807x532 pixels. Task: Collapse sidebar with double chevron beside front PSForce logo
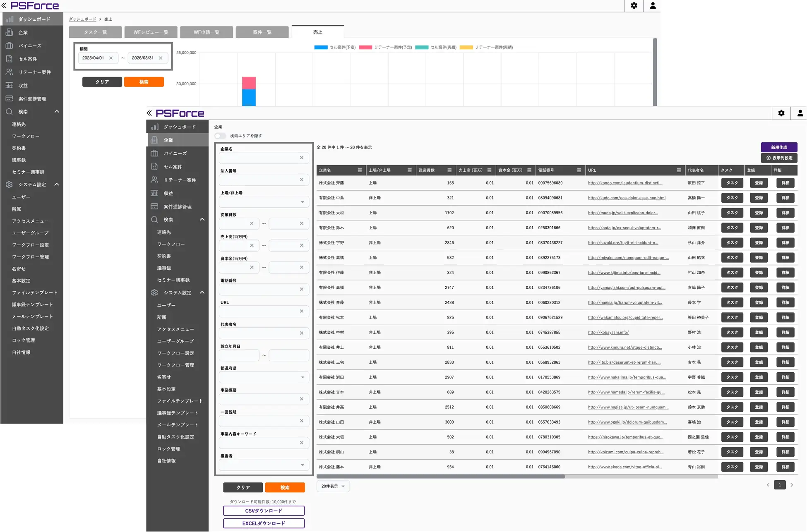pos(149,113)
